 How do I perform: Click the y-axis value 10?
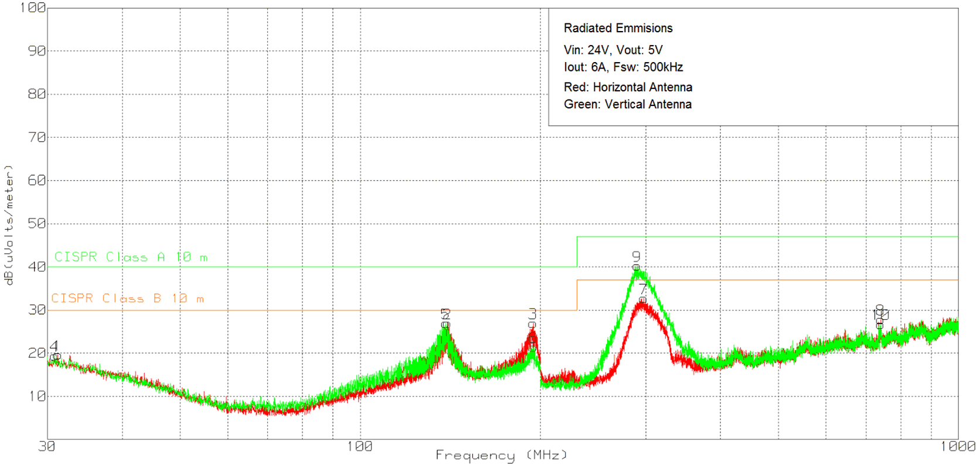point(36,396)
